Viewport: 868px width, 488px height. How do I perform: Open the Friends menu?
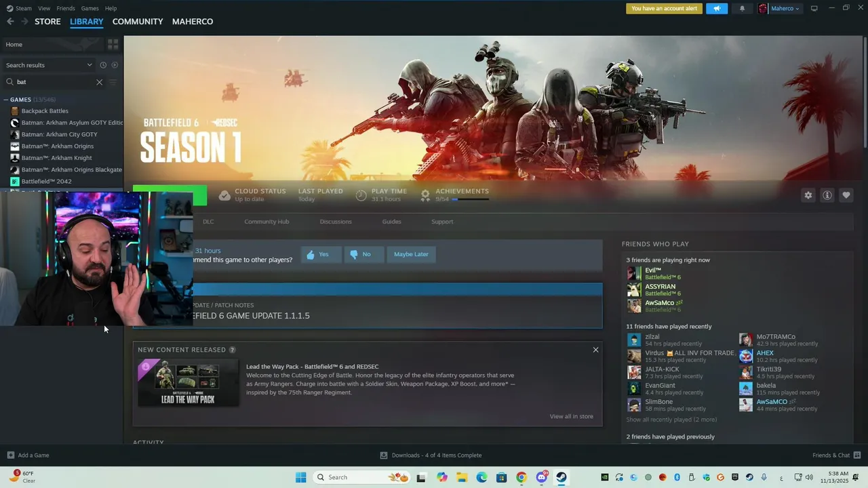(66, 8)
